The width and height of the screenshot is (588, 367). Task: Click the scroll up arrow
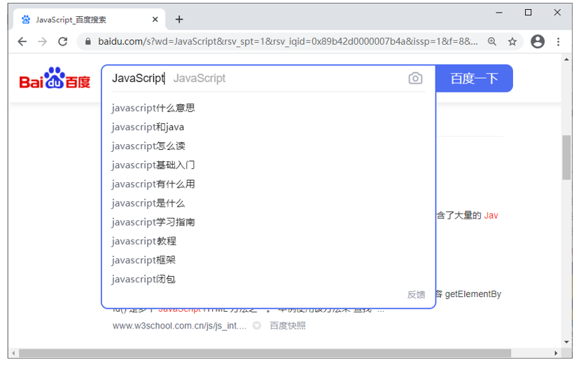(566, 60)
